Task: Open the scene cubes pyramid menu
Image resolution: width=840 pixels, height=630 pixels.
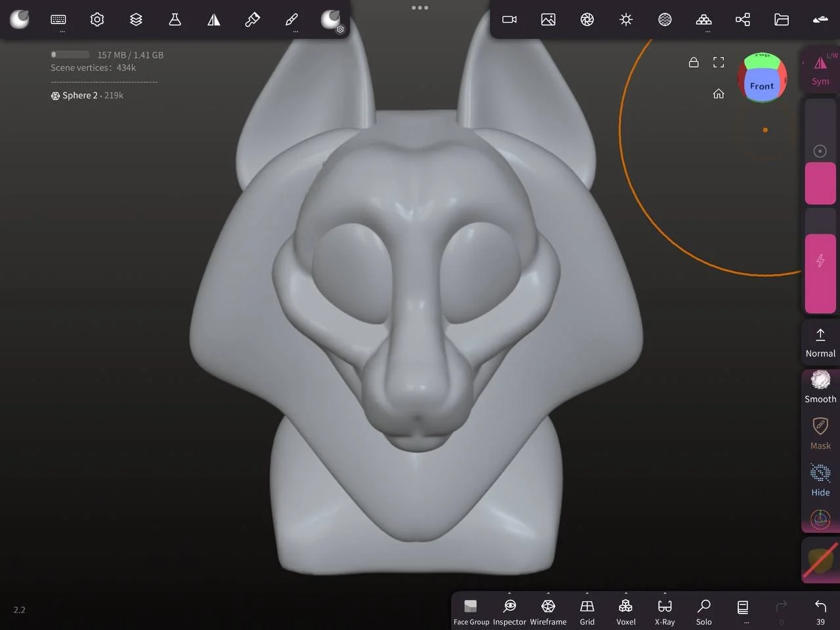Action: tap(703, 20)
